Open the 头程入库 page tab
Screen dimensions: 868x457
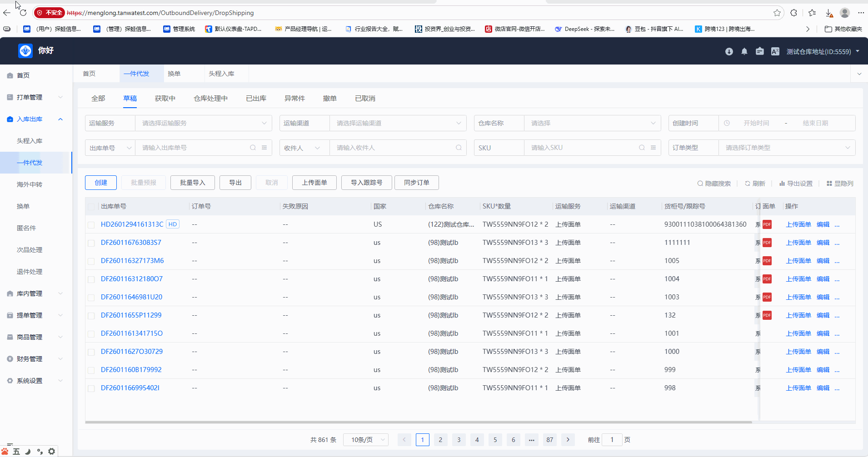[x=221, y=74]
